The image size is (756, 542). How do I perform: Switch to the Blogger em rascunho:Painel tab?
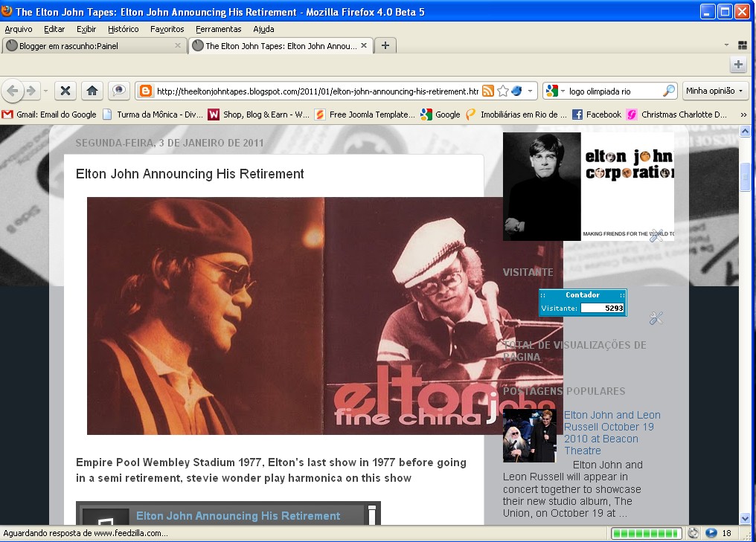coord(94,46)
